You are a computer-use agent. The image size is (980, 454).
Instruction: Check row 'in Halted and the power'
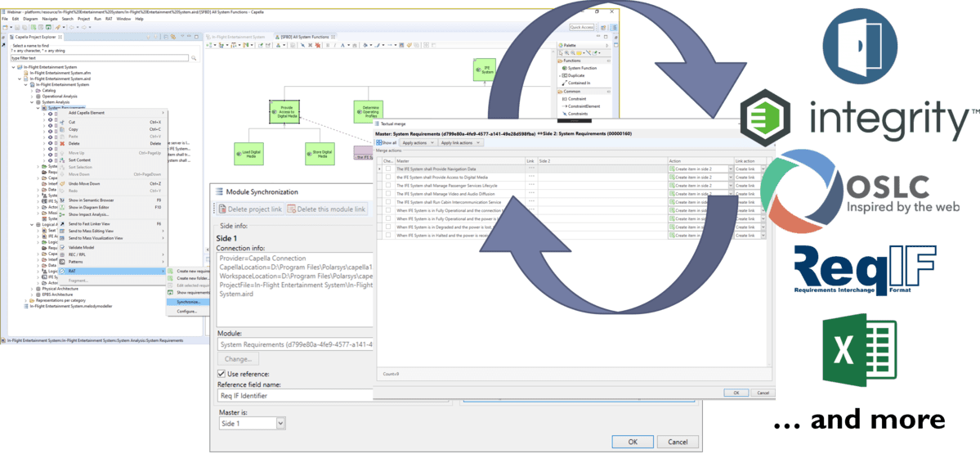click(x=387, y=235)
